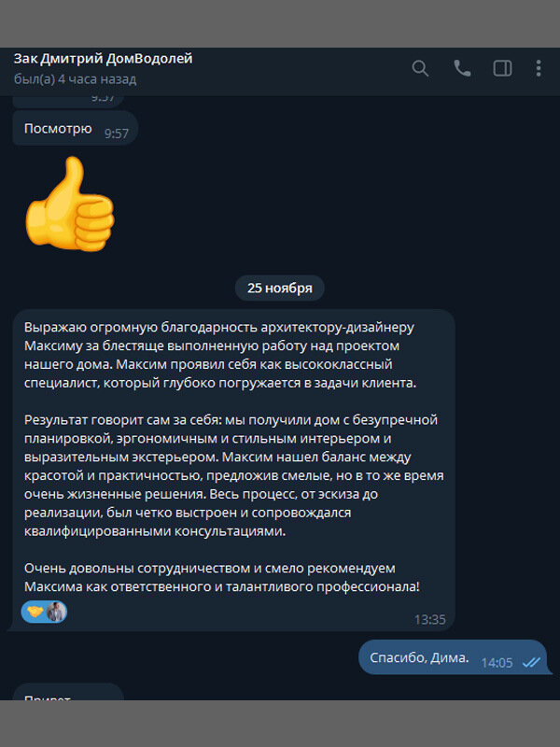This screenshot has height=747, width=560.
Task: Open chat profile Зак Дмитрий ДомВодолей
Action: coord(103,59)
